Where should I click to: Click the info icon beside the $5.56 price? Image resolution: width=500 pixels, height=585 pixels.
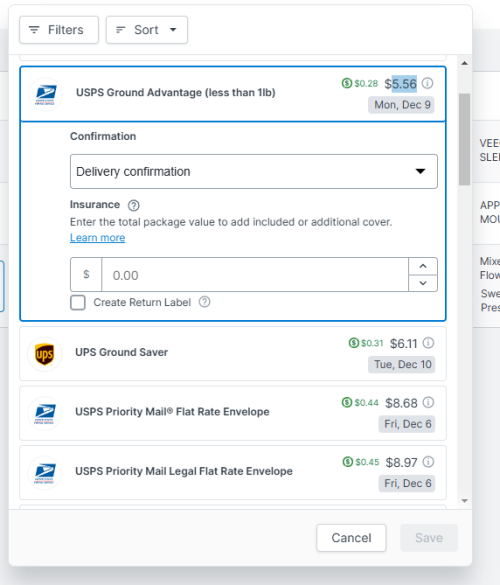point(428,83)
